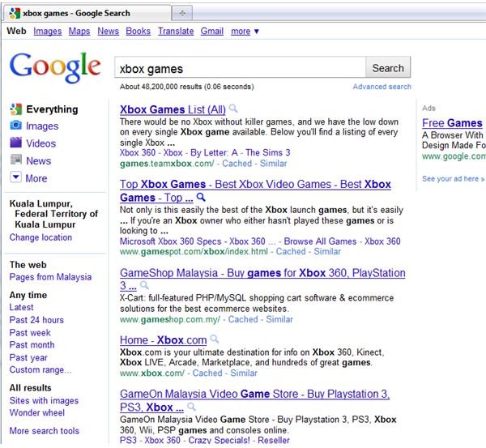Expand More filters via down-arrow icon
The width and height of the screenshot is (486, 448).
click(x=16, y=177)
